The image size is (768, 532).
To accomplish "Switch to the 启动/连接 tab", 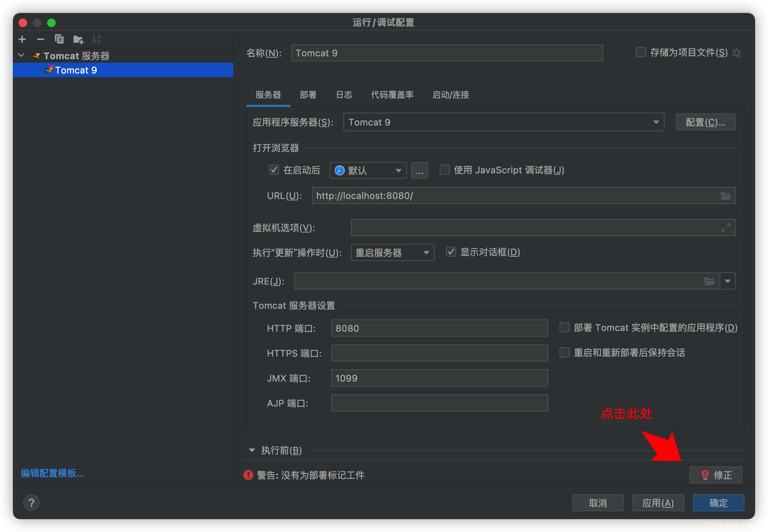I will [451, 95].
